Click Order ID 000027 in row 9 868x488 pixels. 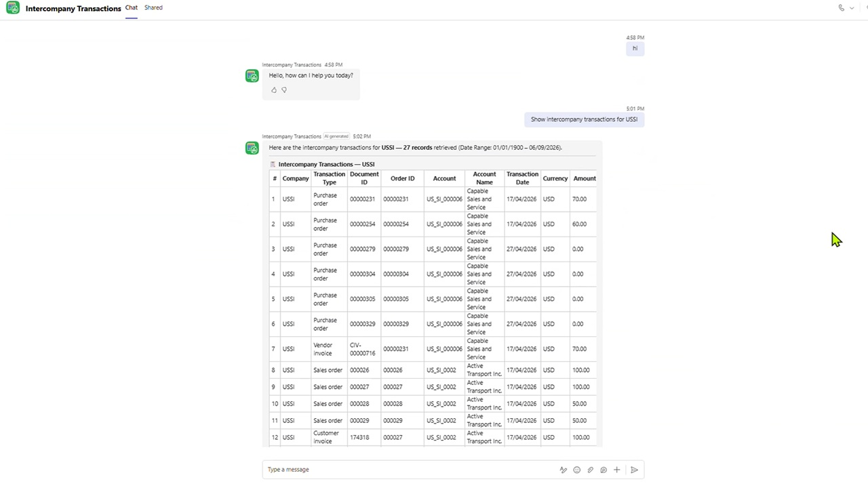(x=393, y=387)
